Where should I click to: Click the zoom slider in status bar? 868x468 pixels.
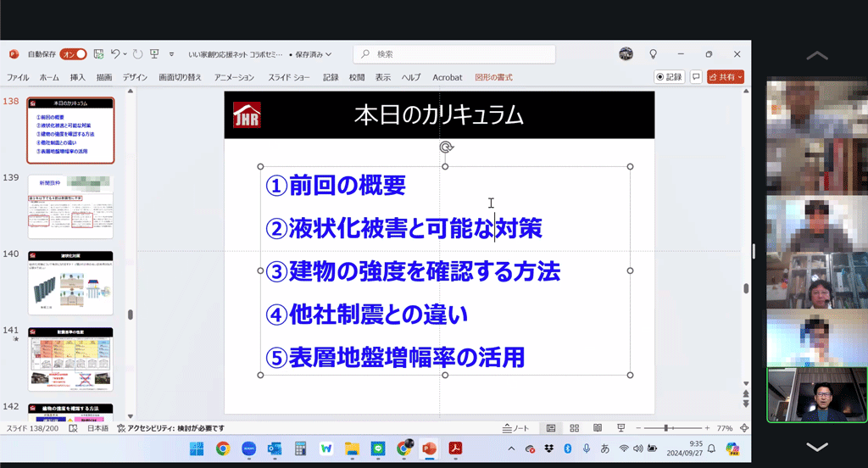pos(668,428)
